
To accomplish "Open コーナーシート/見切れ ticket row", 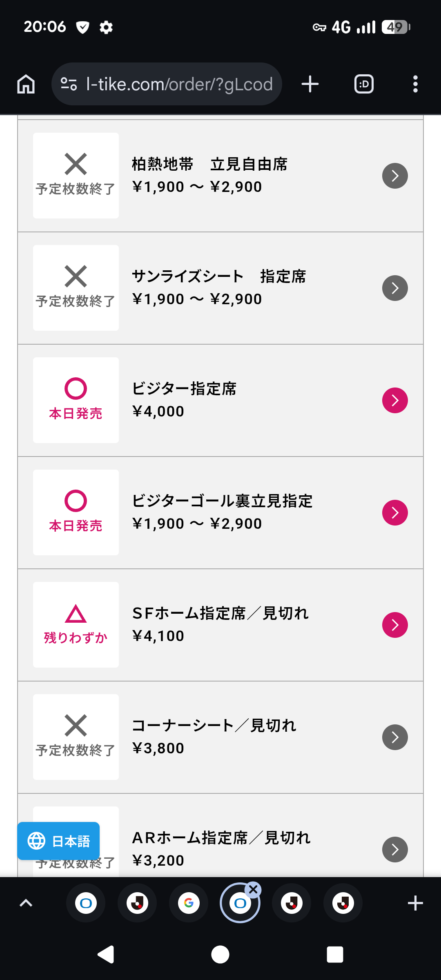I will point(220,737).
